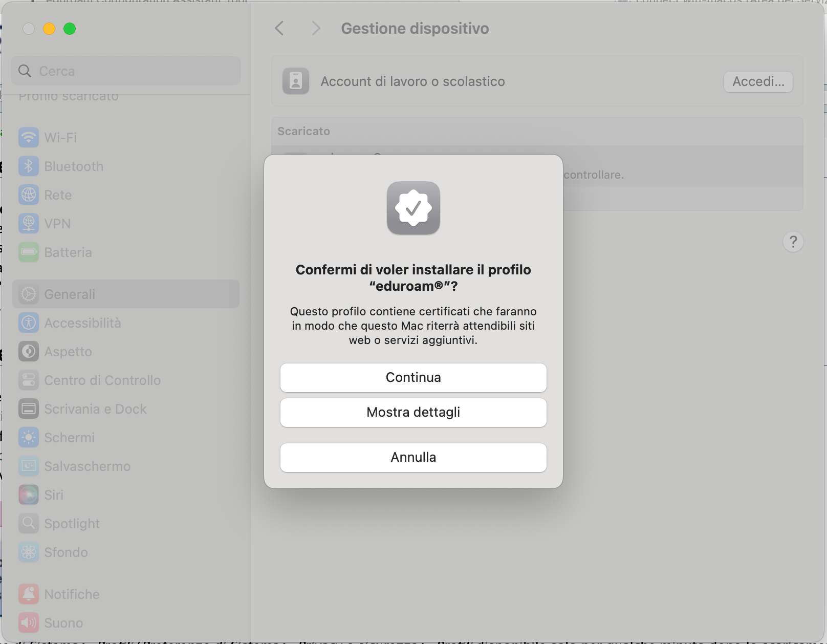827x644 pixels.
Task: Cancel the profile installation with Annulla
Action: point(413,457)
